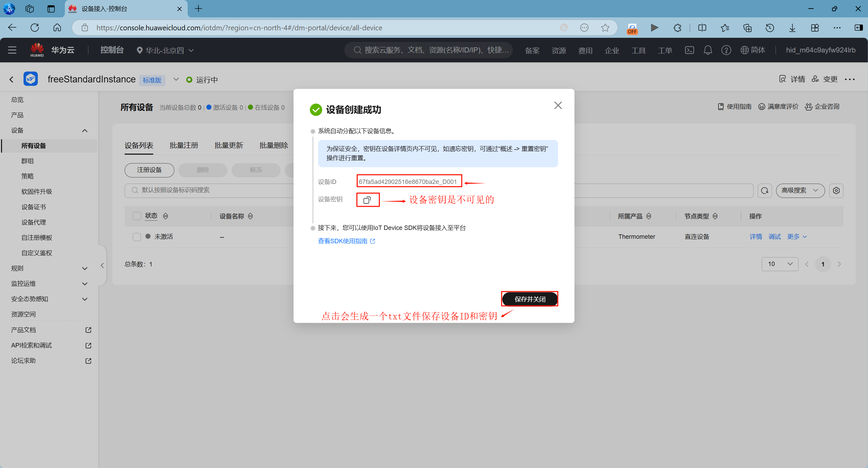Screen dimensions: 868x468
Task: Expand the 高级搜索 dropdown
Action: (x=799, y=191)
